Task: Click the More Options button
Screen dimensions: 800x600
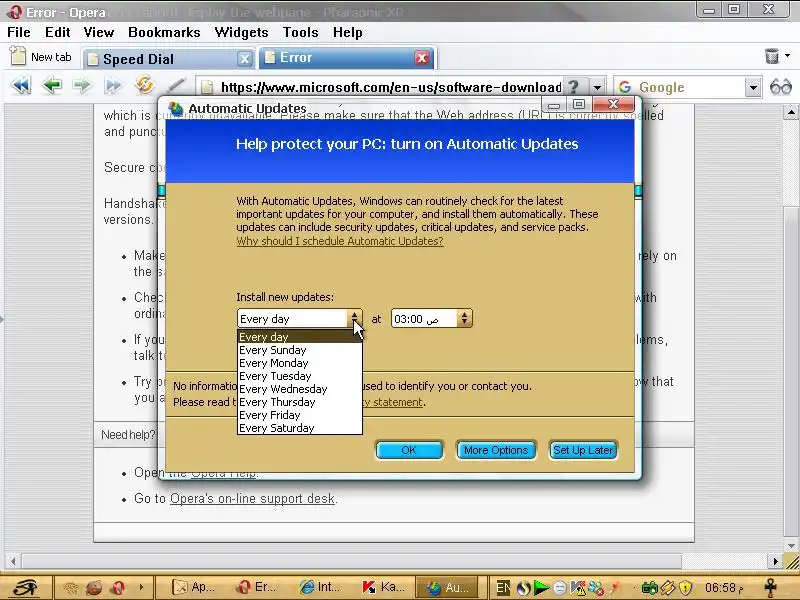Action: coord(496,450)
